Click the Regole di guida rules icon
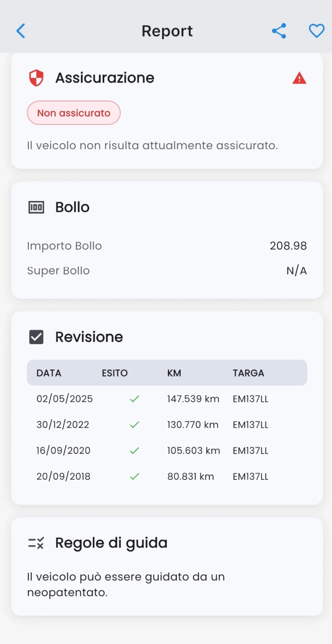Image resolution: width=332 pixels, height=644 pixels. click(36, 543)
